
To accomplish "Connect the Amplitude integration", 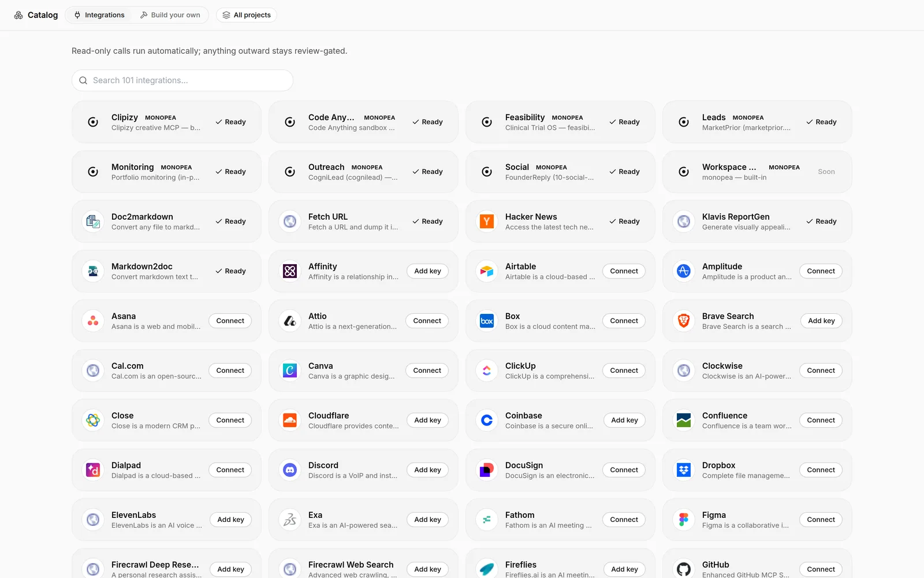I will click(x=821, y=271).
